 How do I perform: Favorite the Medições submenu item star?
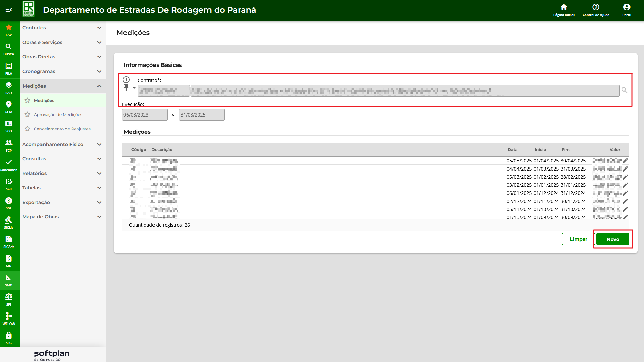click(x=28, y=100)
